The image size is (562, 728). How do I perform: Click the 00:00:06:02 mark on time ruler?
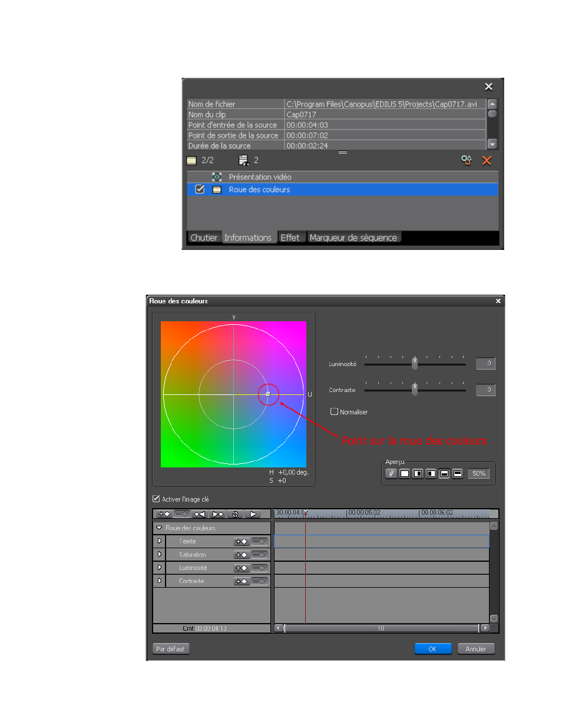pyautogui.click(x=437, y=513)
